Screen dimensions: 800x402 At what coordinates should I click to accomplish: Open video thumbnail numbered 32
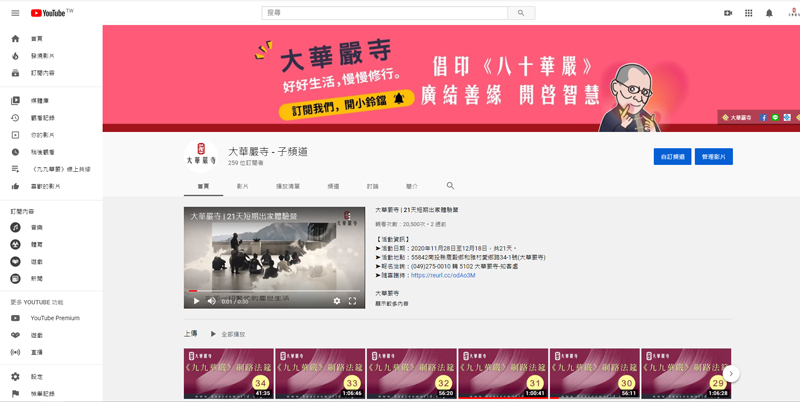pyautogui.click(x=412, y=373)
